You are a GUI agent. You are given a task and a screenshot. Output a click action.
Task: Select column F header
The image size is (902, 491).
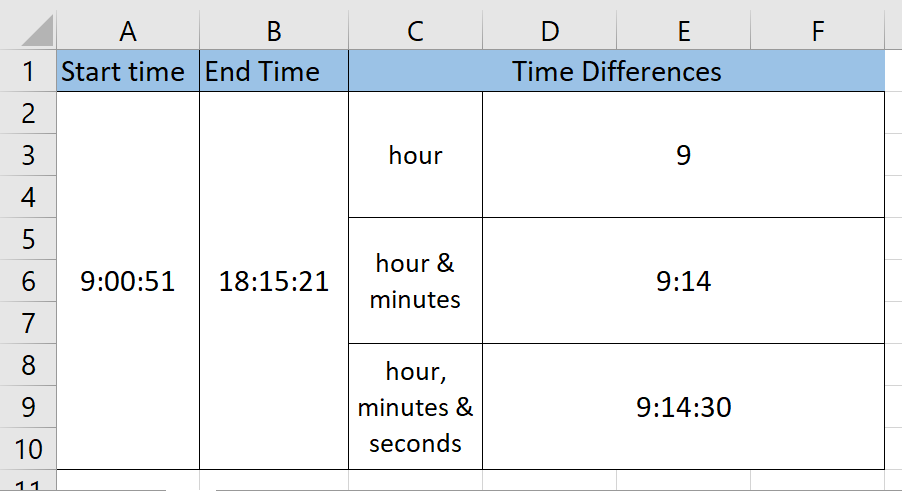[817, 32]
